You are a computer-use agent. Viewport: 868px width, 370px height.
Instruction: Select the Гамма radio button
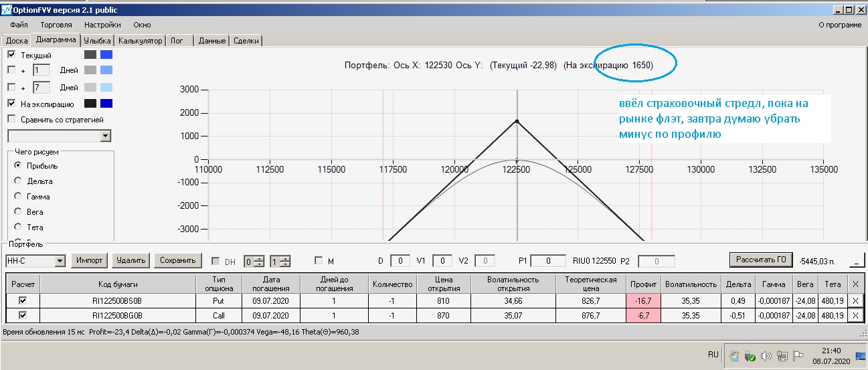tap(18, 196)
